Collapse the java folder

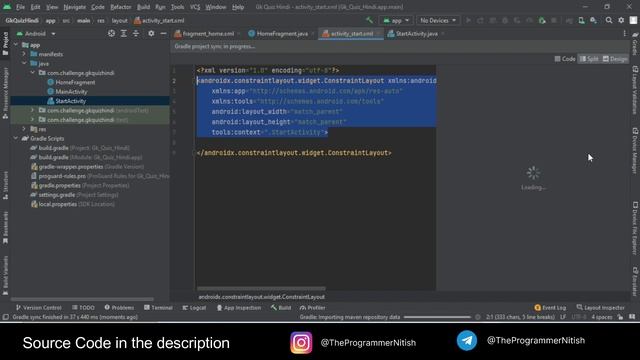(x=24, y=63)
